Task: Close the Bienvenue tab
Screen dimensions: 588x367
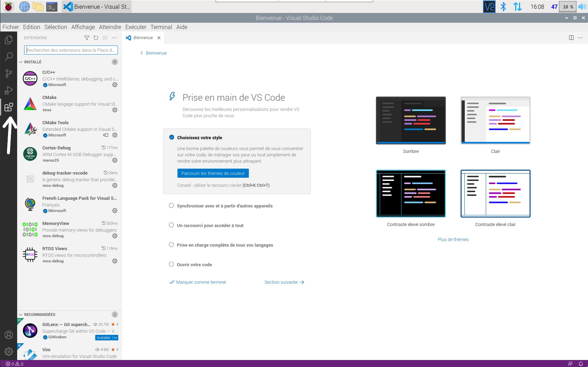Action: pyautogui.click(x=159, y=38)
